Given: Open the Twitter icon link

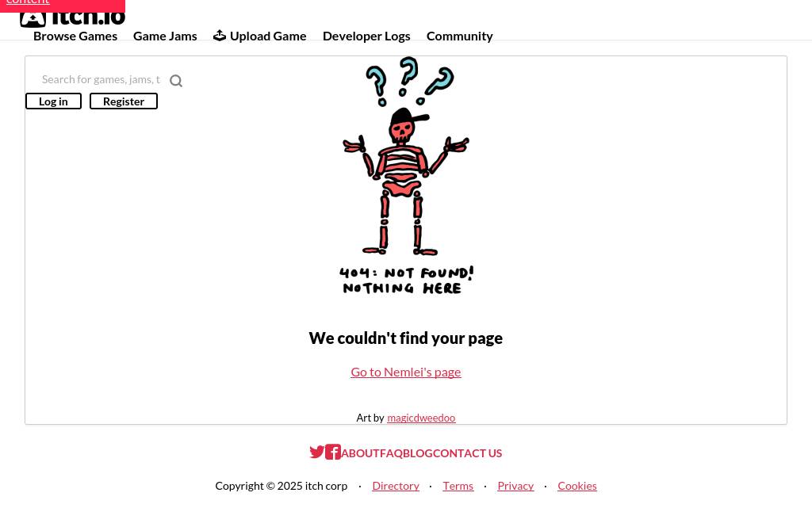Looking at the screenshot, I should click(x=317, y=452).
